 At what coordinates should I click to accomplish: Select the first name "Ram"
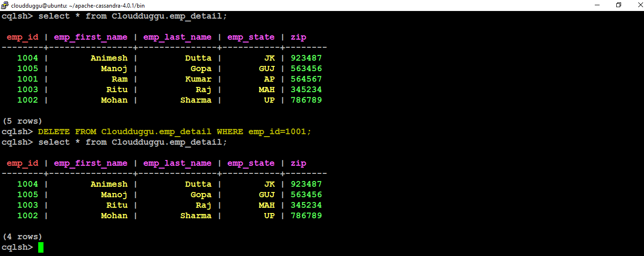tap(119, 79)
